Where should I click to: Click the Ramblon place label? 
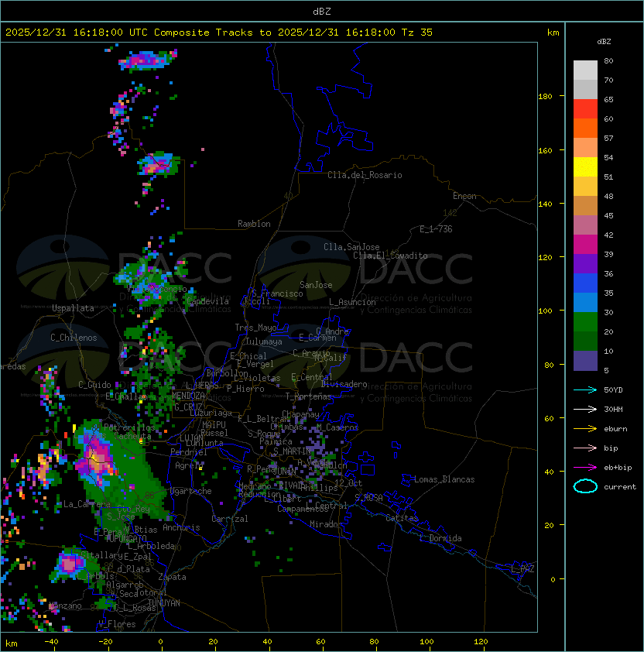(254, 224)
